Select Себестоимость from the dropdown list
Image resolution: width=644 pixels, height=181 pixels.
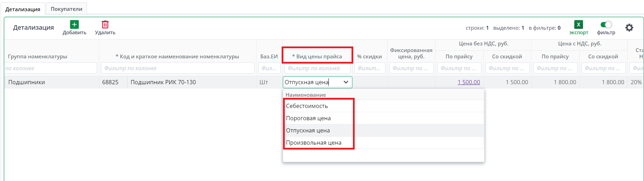tap(307, 106)
